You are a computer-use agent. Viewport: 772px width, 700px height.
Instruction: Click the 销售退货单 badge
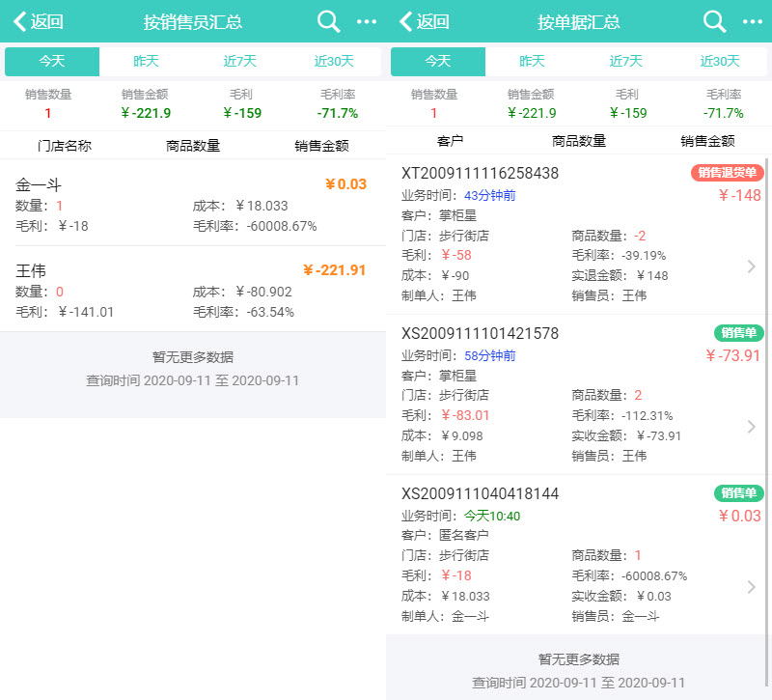[728, 173]
